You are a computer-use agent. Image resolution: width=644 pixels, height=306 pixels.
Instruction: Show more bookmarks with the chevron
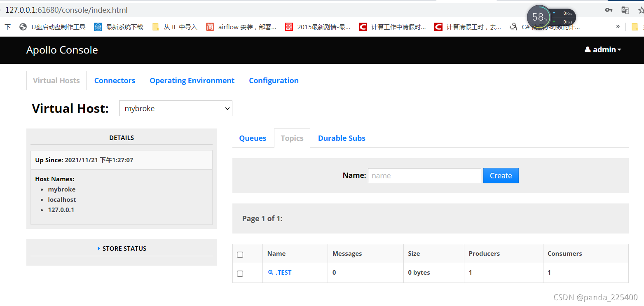[x=618, y=27]
